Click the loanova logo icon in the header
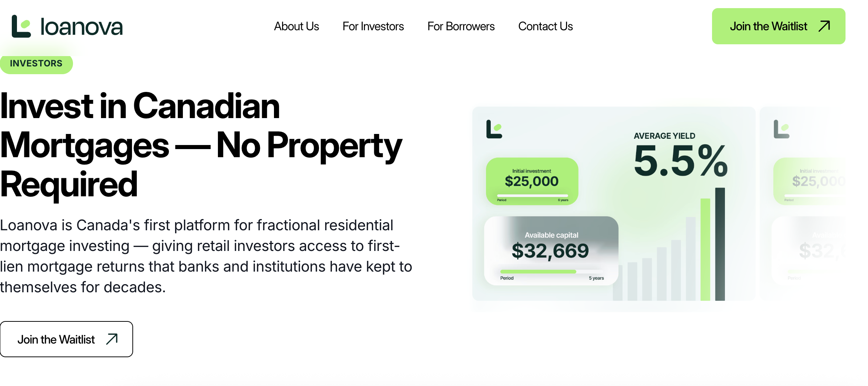 pos(21,26)
